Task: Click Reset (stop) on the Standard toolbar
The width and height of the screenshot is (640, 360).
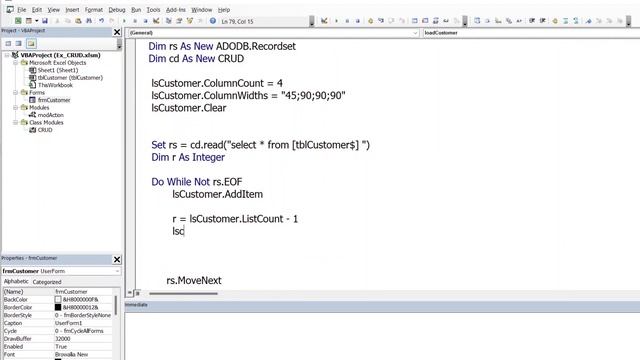Action: click(x=145, y=21)
